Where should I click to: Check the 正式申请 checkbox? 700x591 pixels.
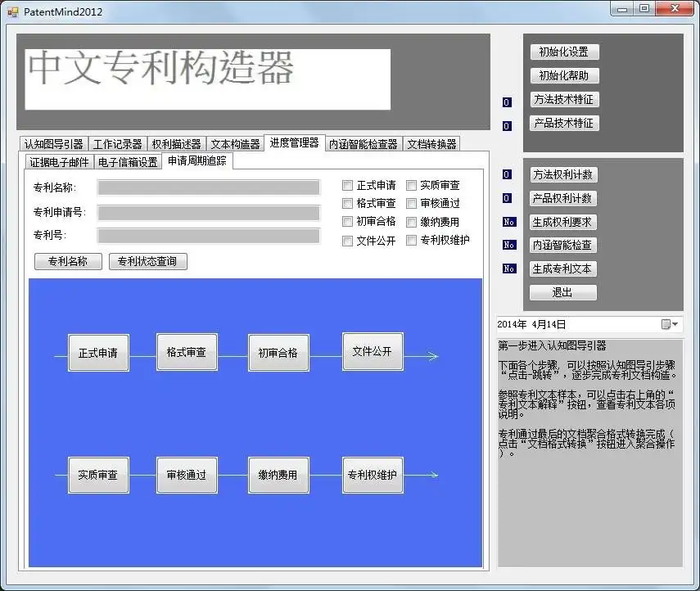[x=347, y=185]
